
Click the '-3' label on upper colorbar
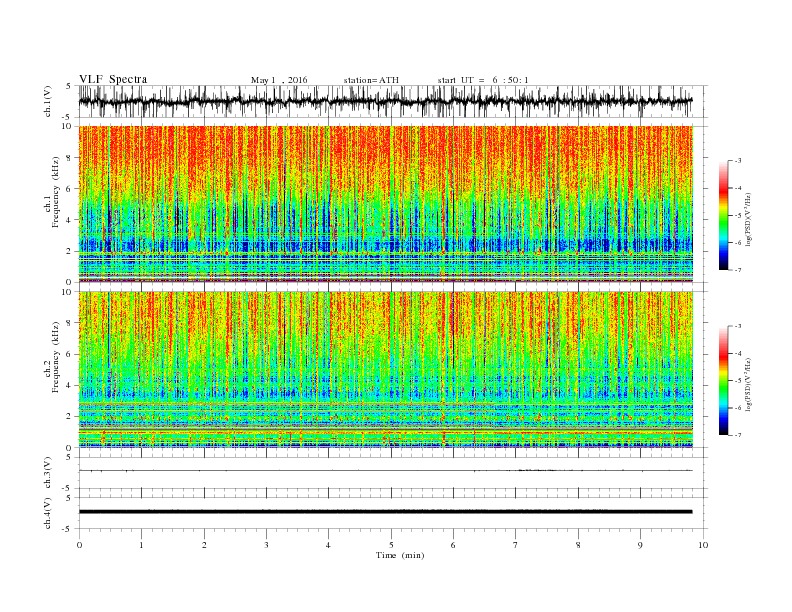737,161
